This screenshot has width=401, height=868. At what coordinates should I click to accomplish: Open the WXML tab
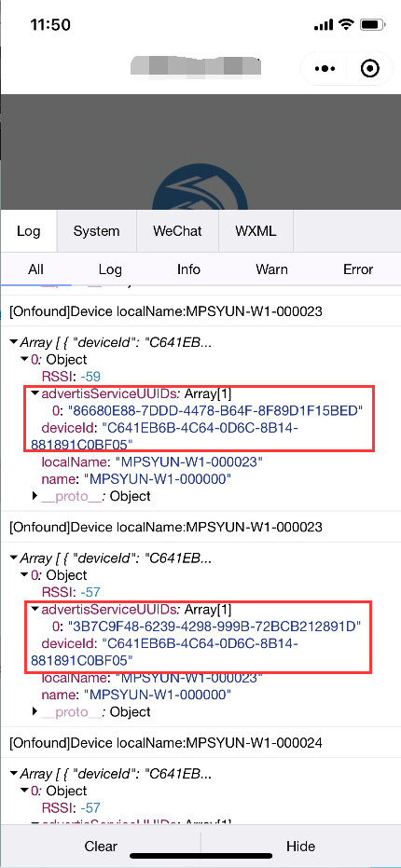click(x=256, y=231)
